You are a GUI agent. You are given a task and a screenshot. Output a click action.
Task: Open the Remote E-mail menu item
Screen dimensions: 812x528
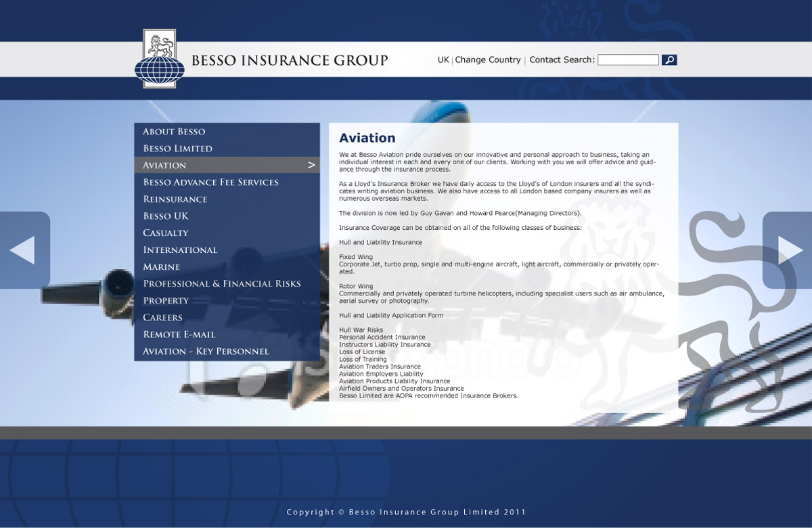coord(179,334)
